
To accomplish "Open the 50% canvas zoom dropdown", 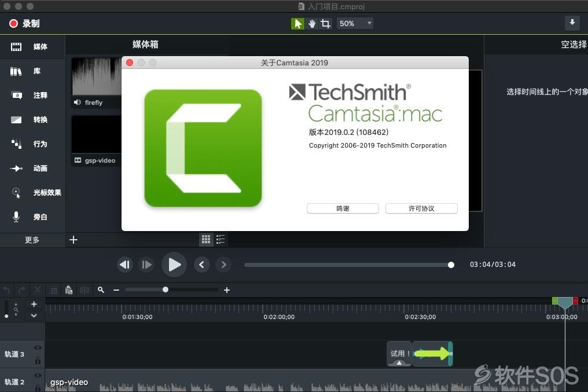I will [x=355, y=24].
